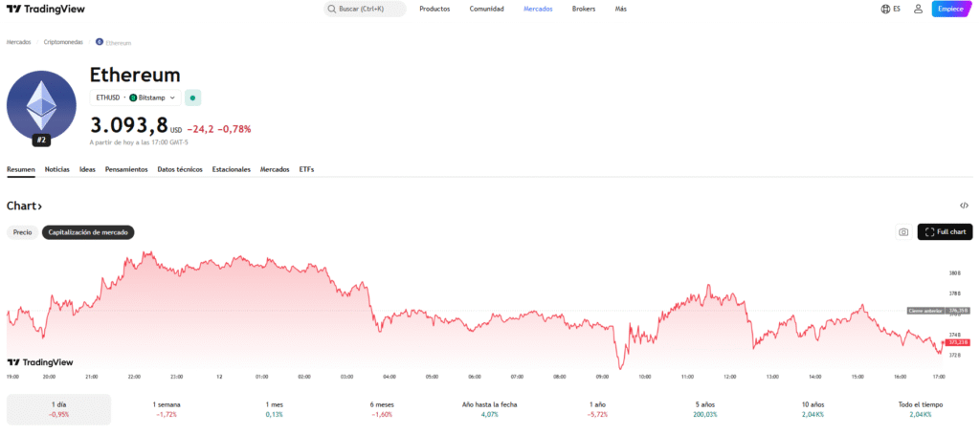Switch to the Noticias tab
This screenshot has width=980, height=435.
[x=57, y=169]
